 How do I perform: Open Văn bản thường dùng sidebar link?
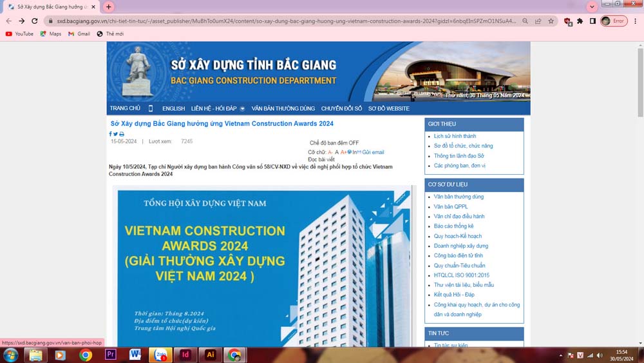(x=459, y=197)
